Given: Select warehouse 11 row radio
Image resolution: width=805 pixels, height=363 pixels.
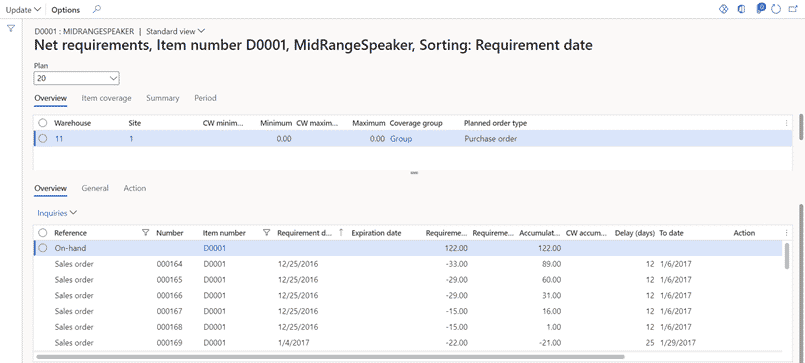Looking at the screenshot, I should (x=43, y=139).
